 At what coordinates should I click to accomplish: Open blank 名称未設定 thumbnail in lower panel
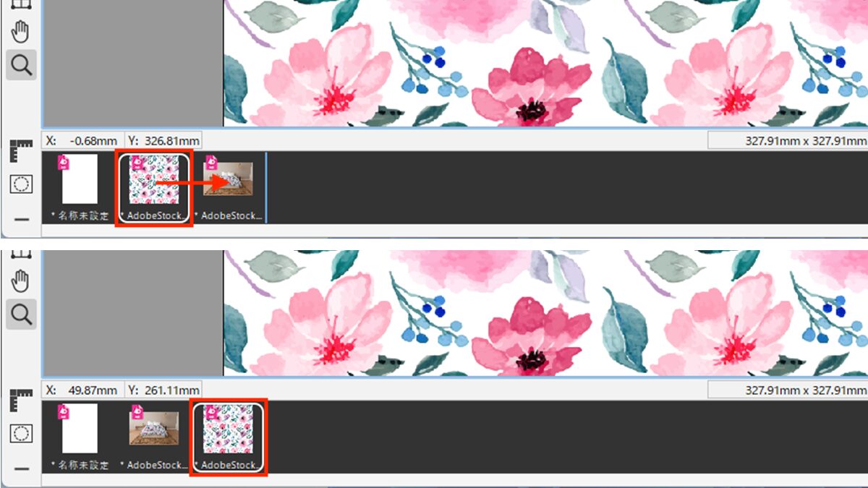(80, 429)
